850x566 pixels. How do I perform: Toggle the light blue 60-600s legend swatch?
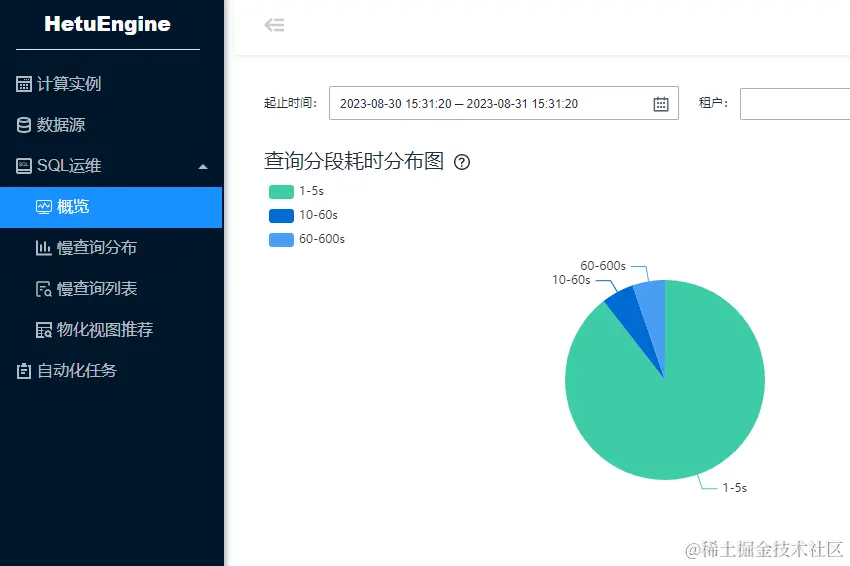tap(281, 240)
